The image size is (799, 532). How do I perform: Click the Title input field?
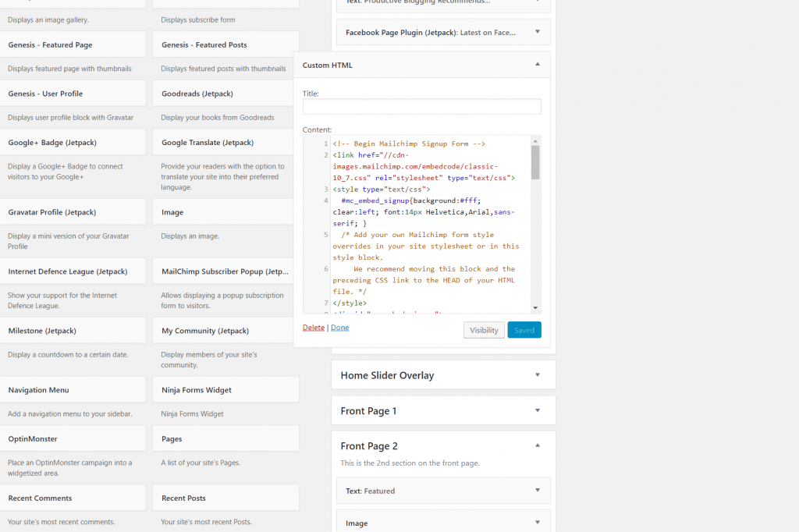tap(421, 107)
